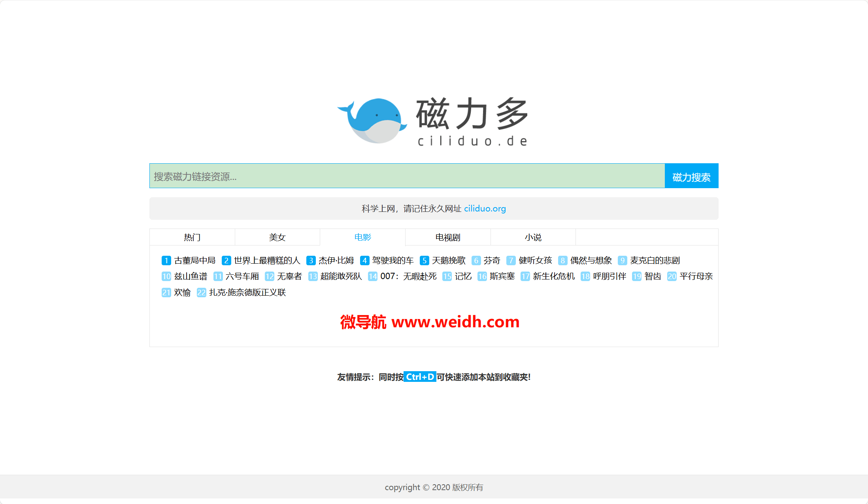The height and width of the screenshot is (504, 868).
Task: Switch to the 热门 tab
Action: coord(192,237)
